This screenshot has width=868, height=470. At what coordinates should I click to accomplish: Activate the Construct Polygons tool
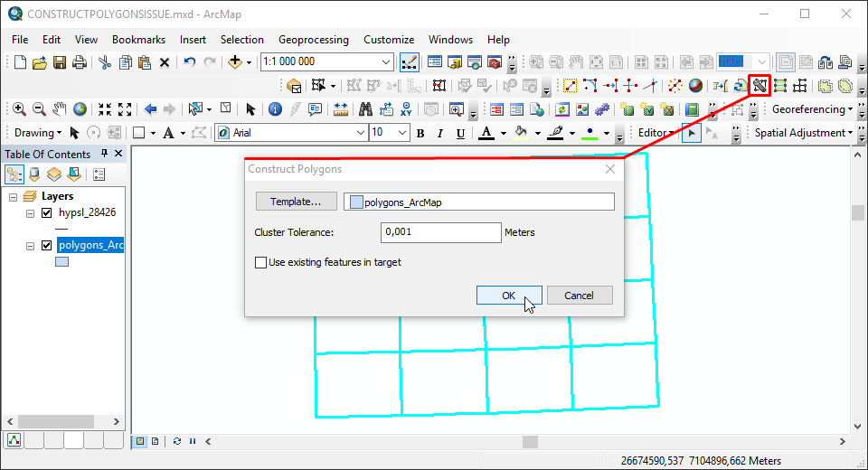coord(760,85)
